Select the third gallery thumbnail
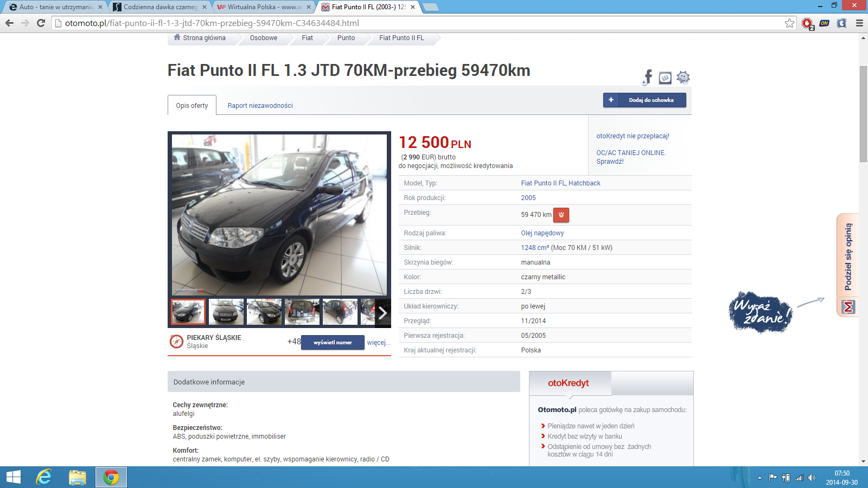 click(x=264, y=312)
